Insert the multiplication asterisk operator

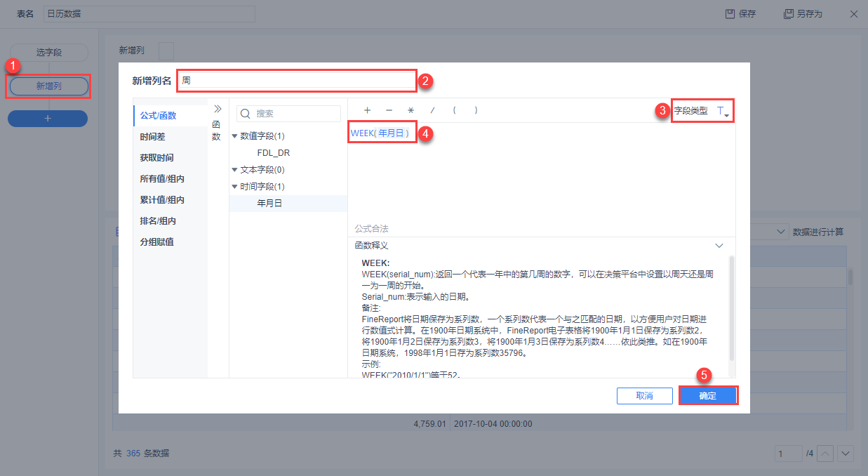410,110
